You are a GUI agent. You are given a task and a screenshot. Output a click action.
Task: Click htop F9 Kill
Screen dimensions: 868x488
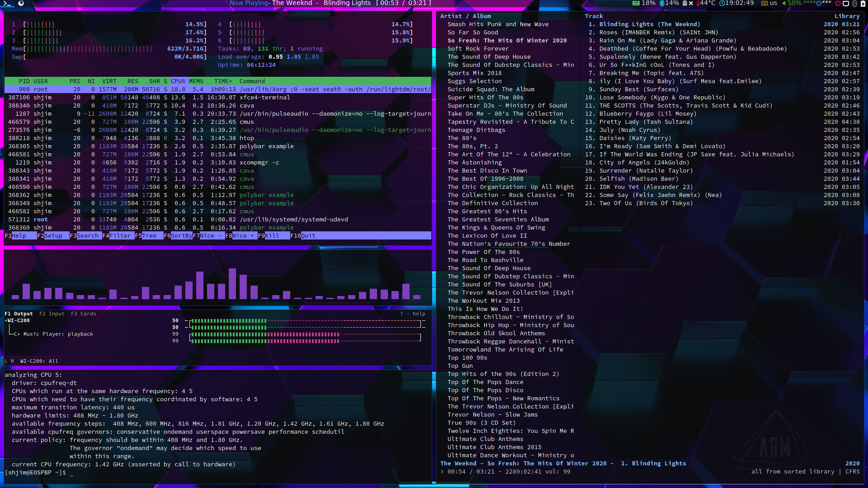[274, 235]
